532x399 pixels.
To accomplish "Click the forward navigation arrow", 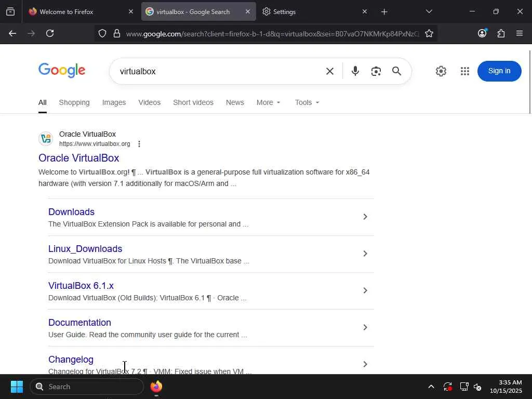I will click(31, 33).
